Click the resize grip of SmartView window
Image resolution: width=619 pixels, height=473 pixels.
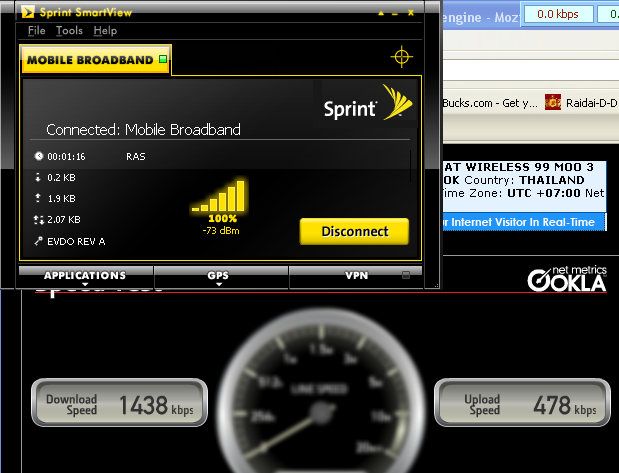[436, 285]
